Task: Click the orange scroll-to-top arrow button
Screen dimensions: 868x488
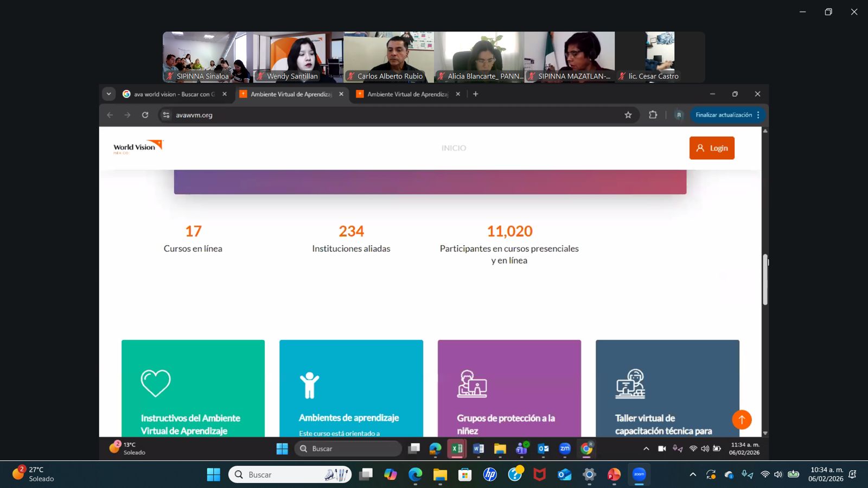Action: tap(742, 420)
